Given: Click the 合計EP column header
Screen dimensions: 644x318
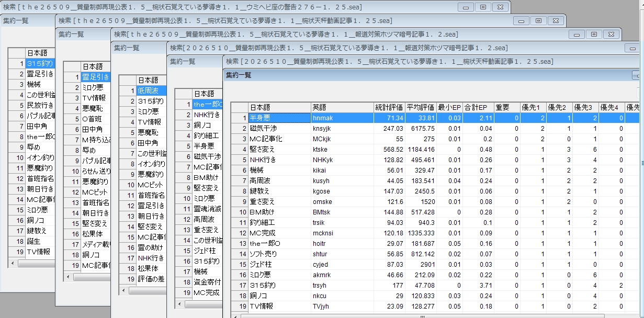Looking at the screenshot, I should click(x=478, y=107).
